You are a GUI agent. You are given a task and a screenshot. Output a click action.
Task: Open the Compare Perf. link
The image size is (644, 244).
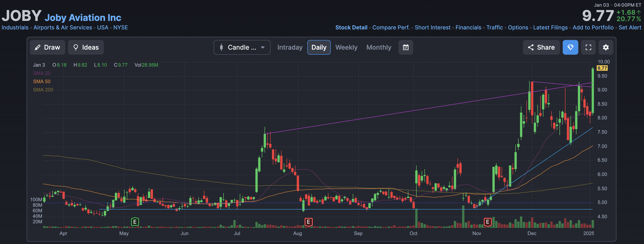[391, 28]
